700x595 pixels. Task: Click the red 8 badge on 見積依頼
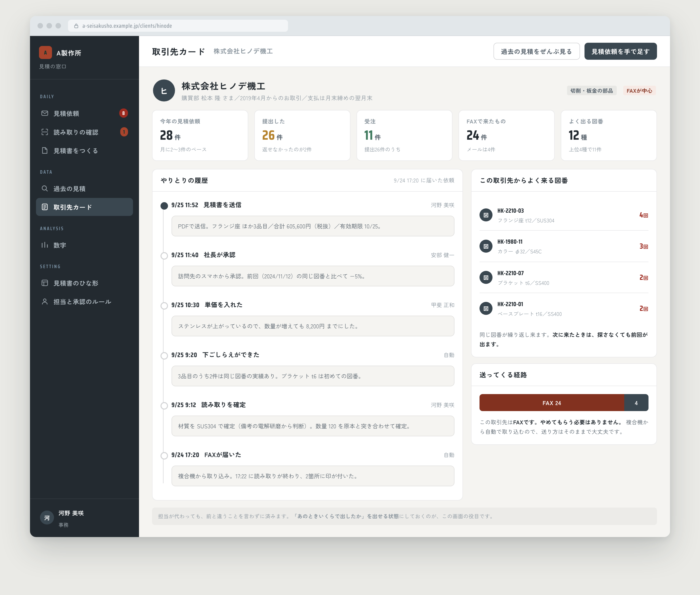(123, 113)
